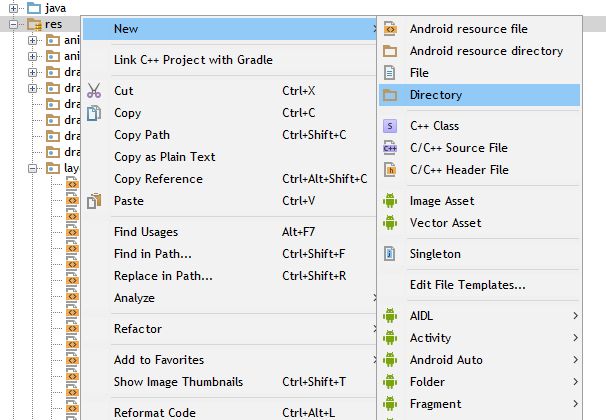Click the Android resource file icon
The width and height of the screenshot is (606, 420).
[390, 29]
